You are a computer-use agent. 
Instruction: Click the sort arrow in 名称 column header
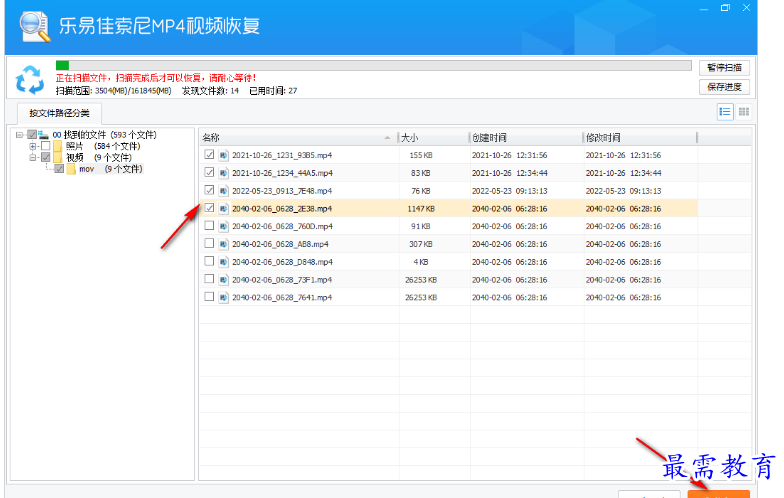(387, 138)
